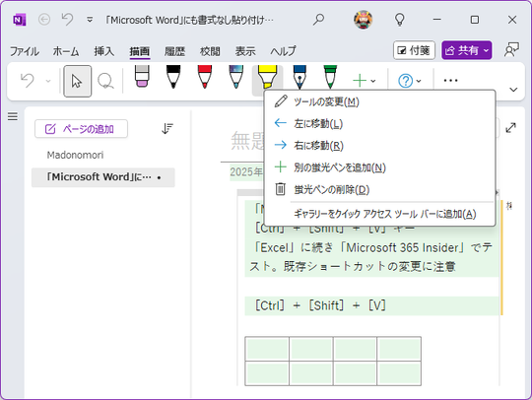Viewport: 532px width, 400px height.
Task: Select the galaxy ink pen
Action: coord(236,77)
